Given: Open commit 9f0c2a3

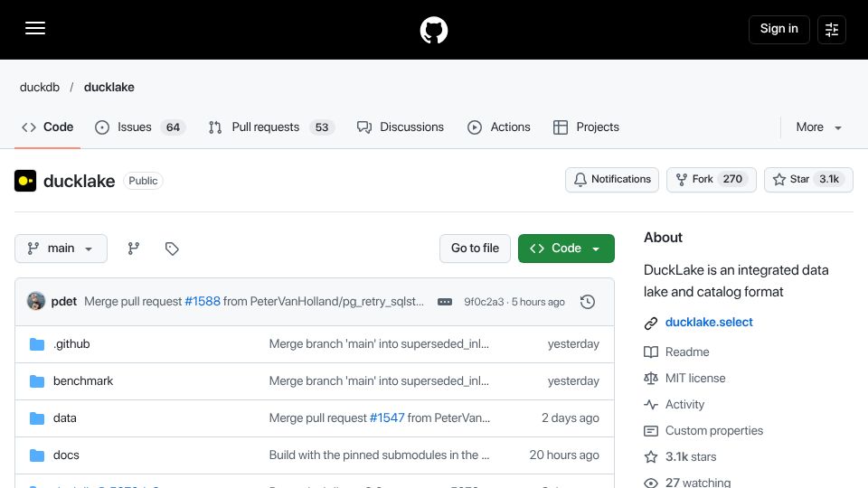Looking at the screenshot, I should (x=484, y=302).
